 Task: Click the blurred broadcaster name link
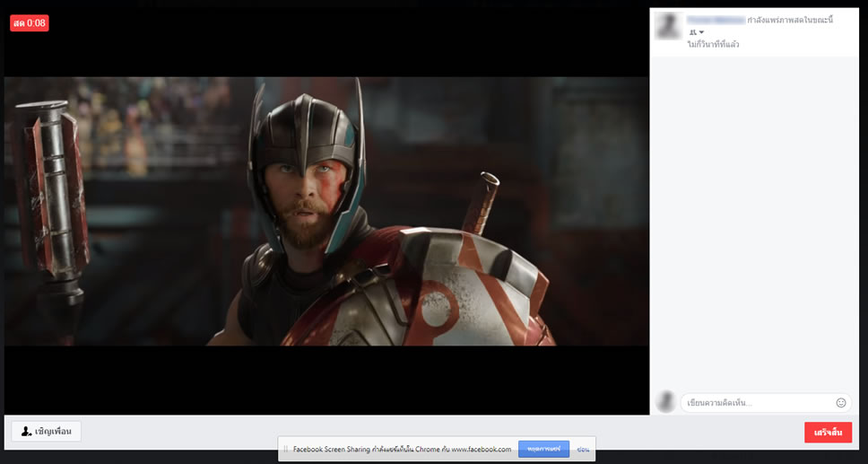(715, 19)
